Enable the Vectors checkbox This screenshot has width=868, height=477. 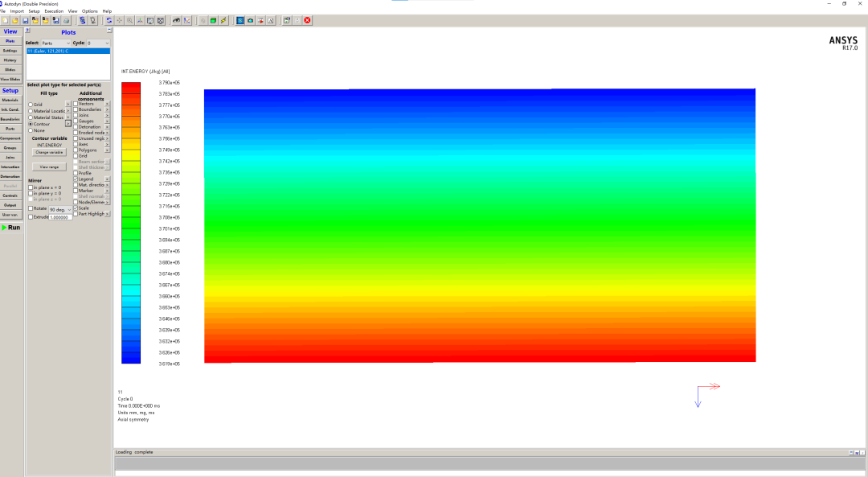76,104
